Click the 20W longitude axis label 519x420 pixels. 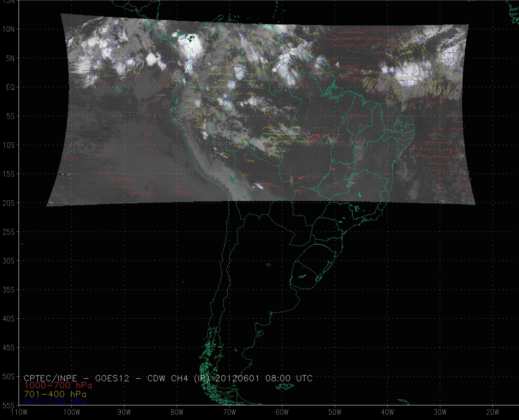click(493, 412)
